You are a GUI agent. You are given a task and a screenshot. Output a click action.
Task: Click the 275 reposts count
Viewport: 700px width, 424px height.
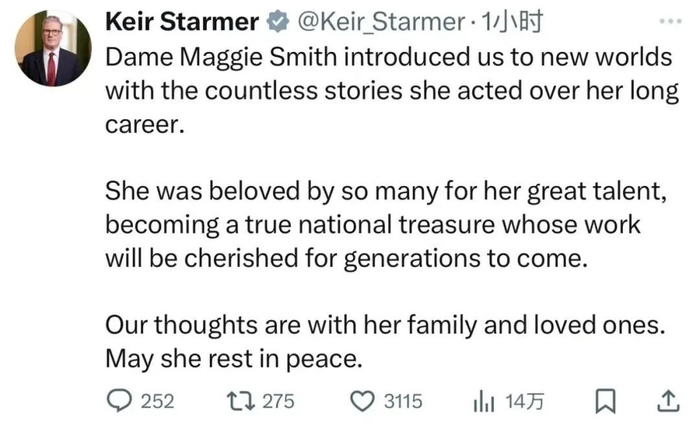click(277, 401)
